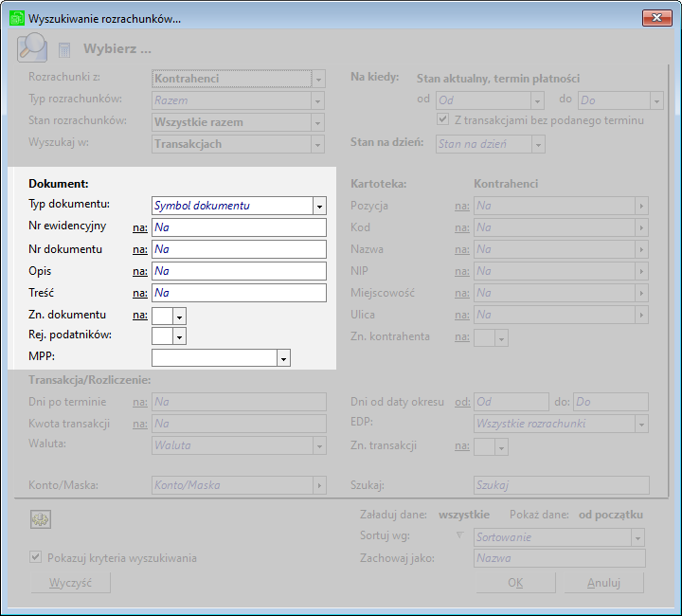Click the Wyczyść button
The image size is (682, 616).
[70, 583]
